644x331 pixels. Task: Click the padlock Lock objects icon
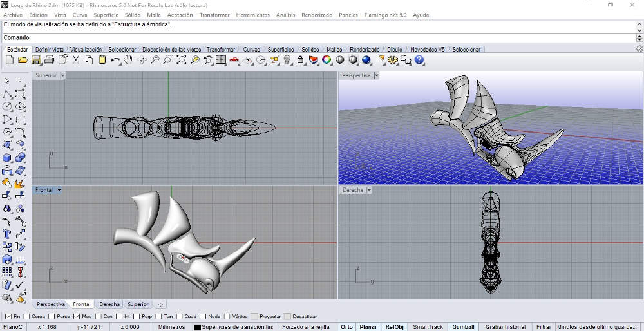(x=300, y=60)
